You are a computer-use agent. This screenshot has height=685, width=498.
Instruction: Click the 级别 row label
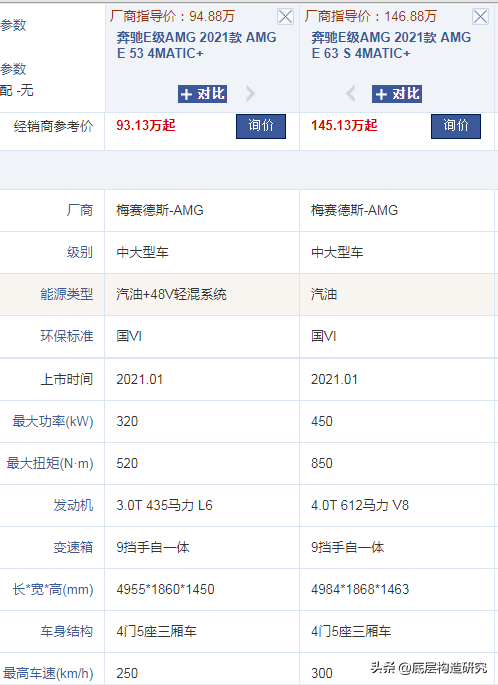tap(80, 252)
